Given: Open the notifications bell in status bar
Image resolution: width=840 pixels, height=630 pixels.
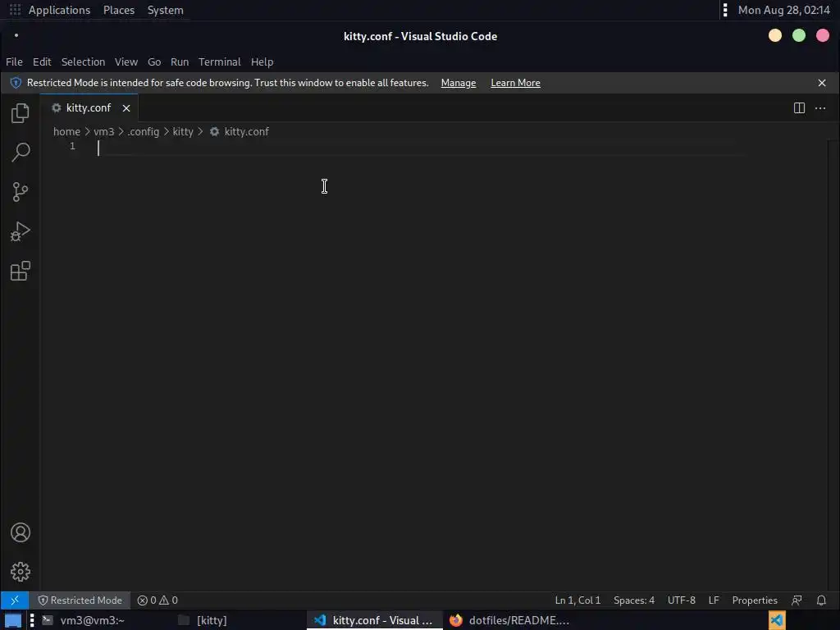Looking at the screenshot, I should pyautogui.click(x=821, y=600).
